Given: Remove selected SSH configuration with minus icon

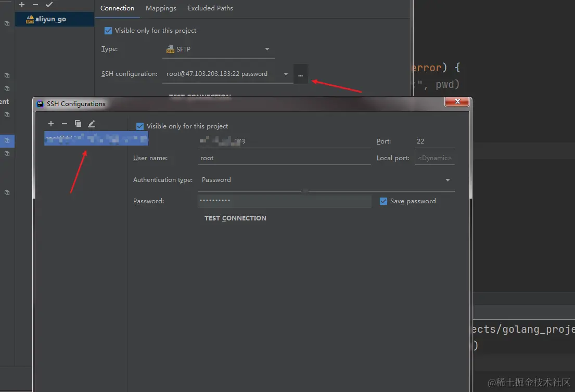Looking at the screenshot, I should [65, 124].
